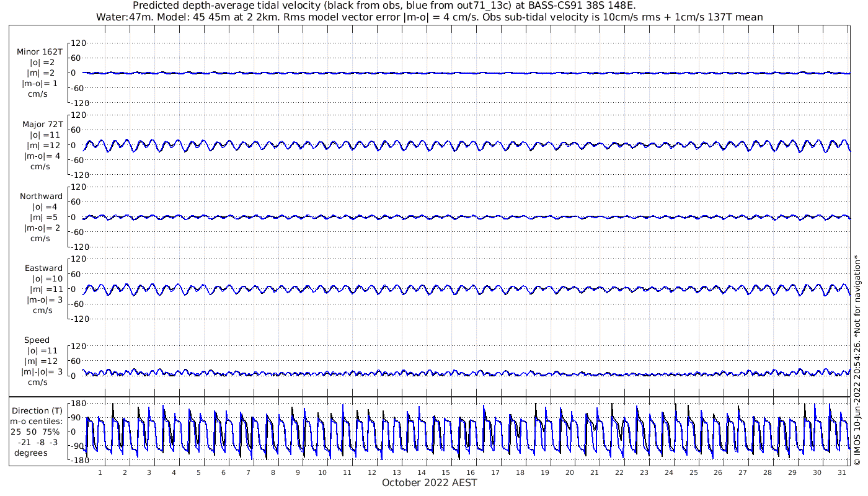The image size is (868, 496).
Task: Click the 'Minor 162T' panel label
Action: [40, 52]
